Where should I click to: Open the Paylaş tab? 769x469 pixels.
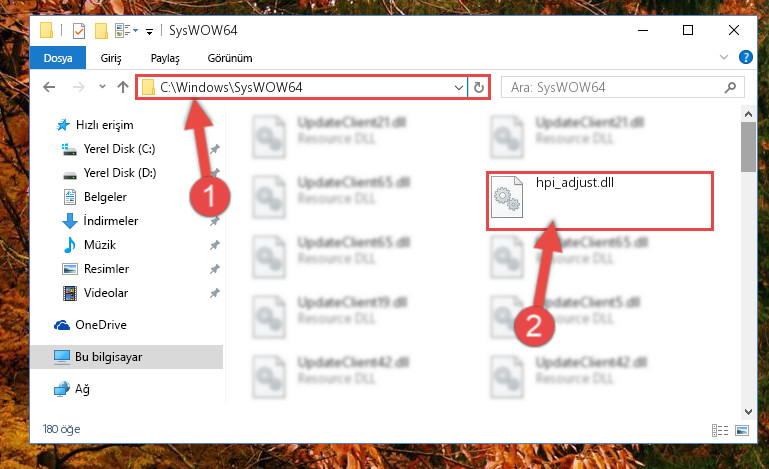tap(165, 58)
